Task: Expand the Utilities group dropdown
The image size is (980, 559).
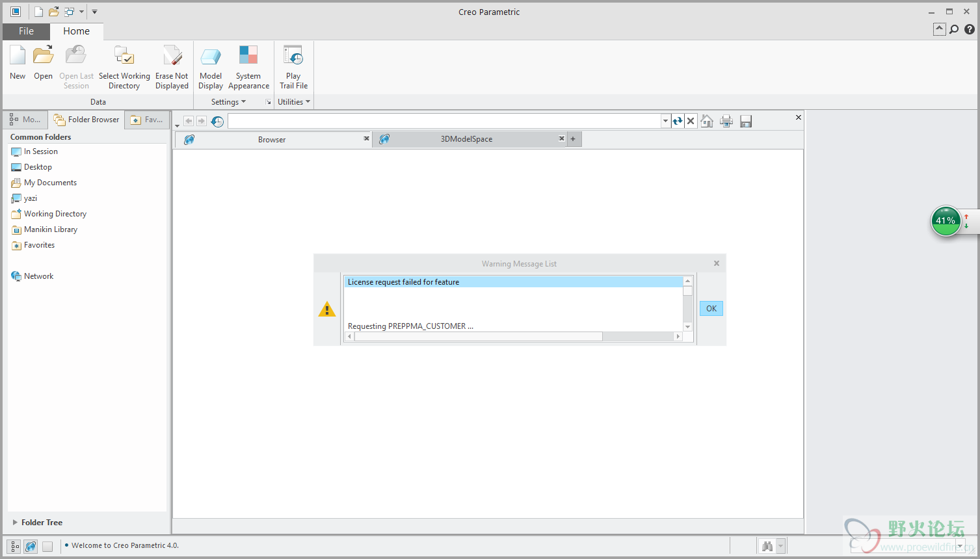Action: (x=294, y=102)
